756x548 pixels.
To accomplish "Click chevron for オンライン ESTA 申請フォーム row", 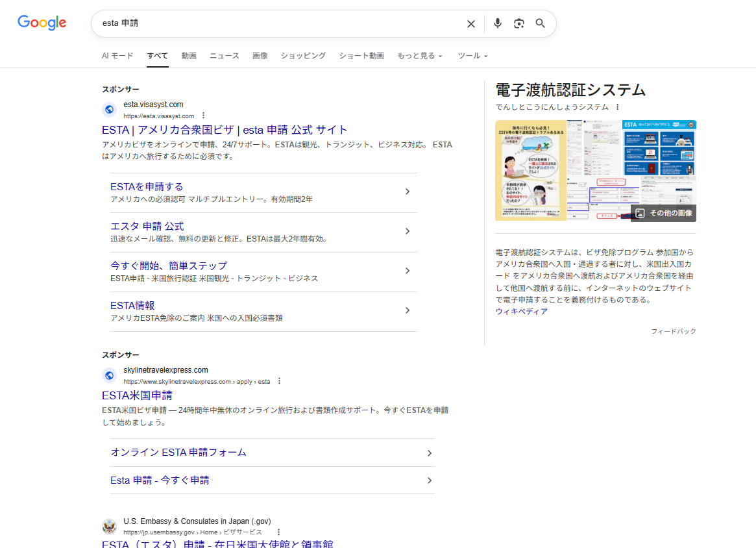I will pos(429,453).
